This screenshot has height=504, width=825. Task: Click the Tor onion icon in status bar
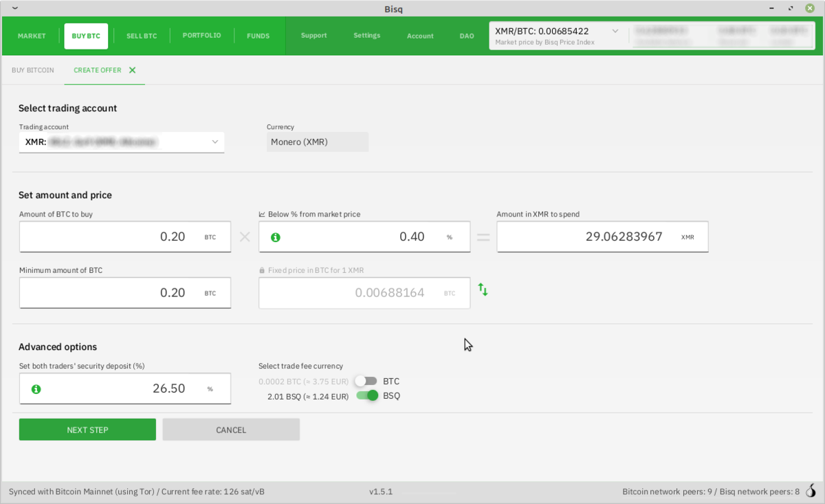pyautogui.click(x=812, y=492)
